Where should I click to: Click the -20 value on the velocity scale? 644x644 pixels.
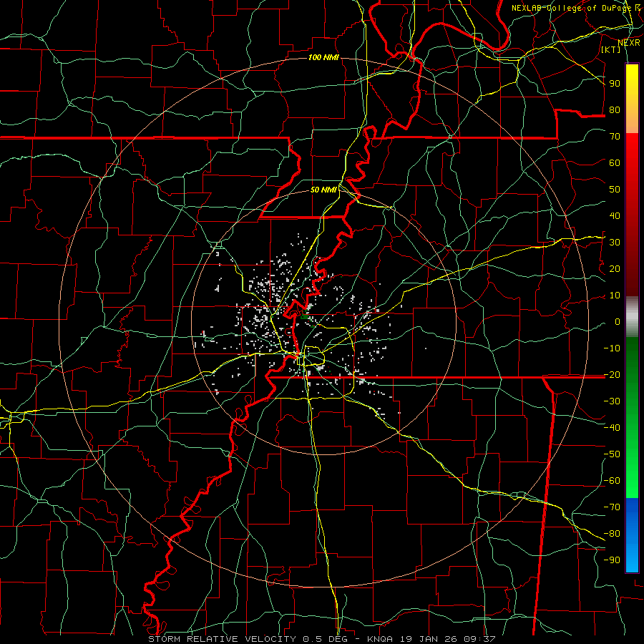[x=612, y=375]
